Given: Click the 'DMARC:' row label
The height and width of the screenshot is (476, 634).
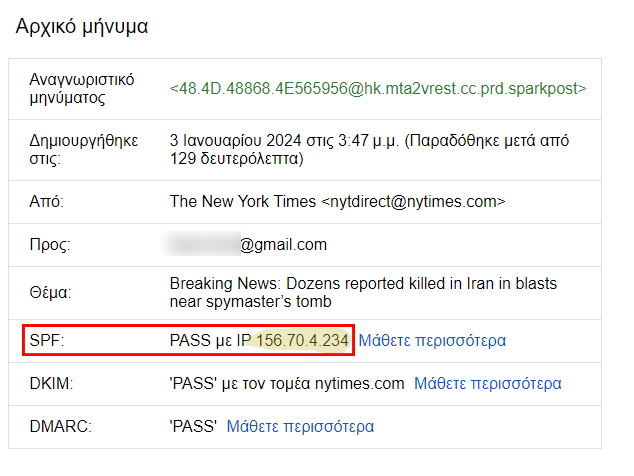Looking at the screenshot, I should (x=61, y=426).
